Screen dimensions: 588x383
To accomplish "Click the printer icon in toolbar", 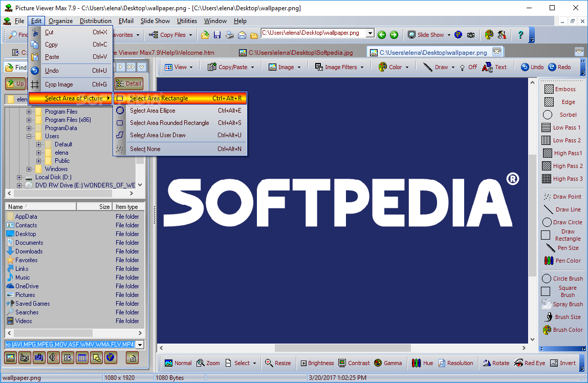I will pos(229,35).
